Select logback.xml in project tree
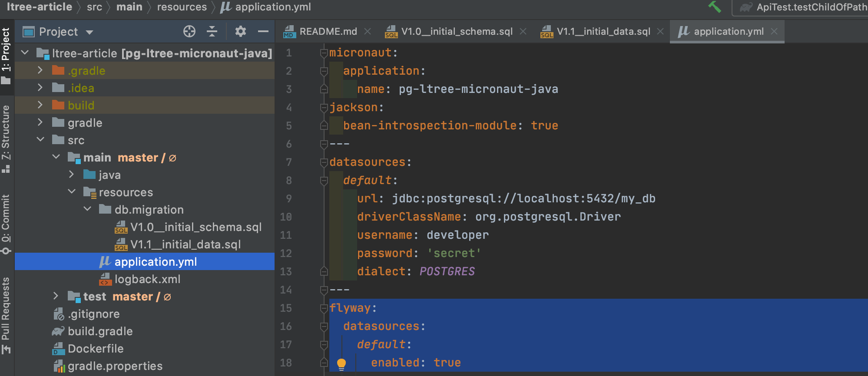The height and width of the screenshot is (376, 868). 147,279
